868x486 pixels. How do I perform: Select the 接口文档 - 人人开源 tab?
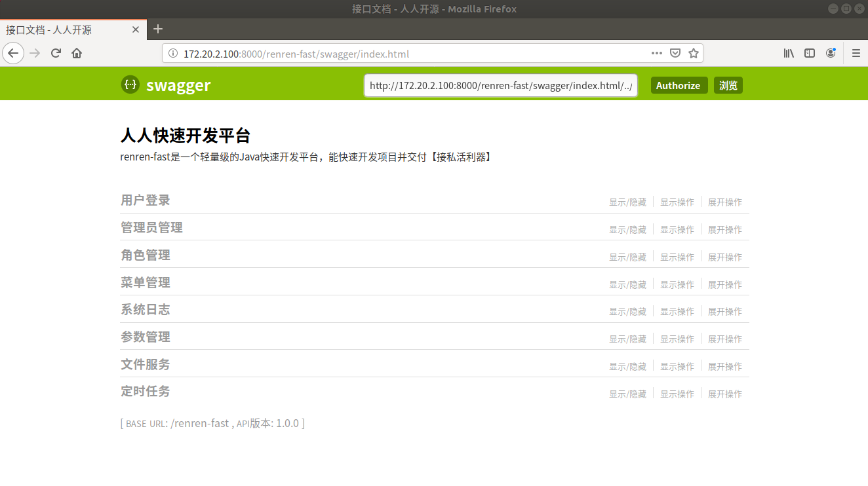point(73,29)
